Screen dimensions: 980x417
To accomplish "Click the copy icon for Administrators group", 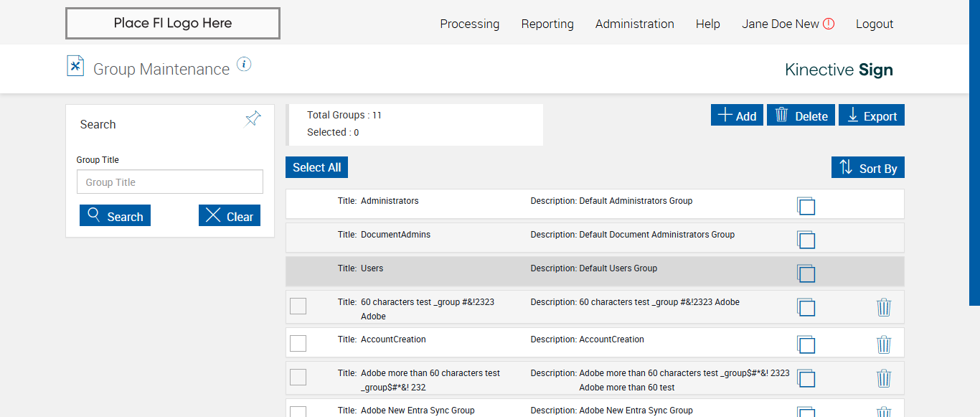I will coord(806,206).
